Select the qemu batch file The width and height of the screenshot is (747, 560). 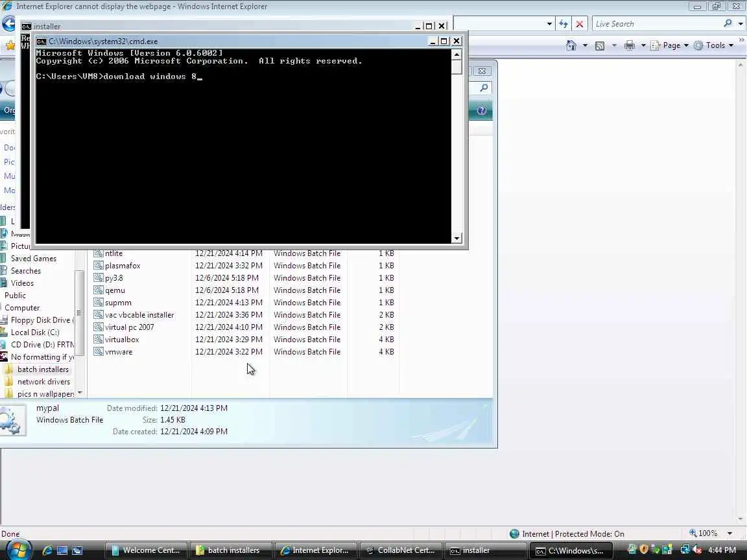115,290
